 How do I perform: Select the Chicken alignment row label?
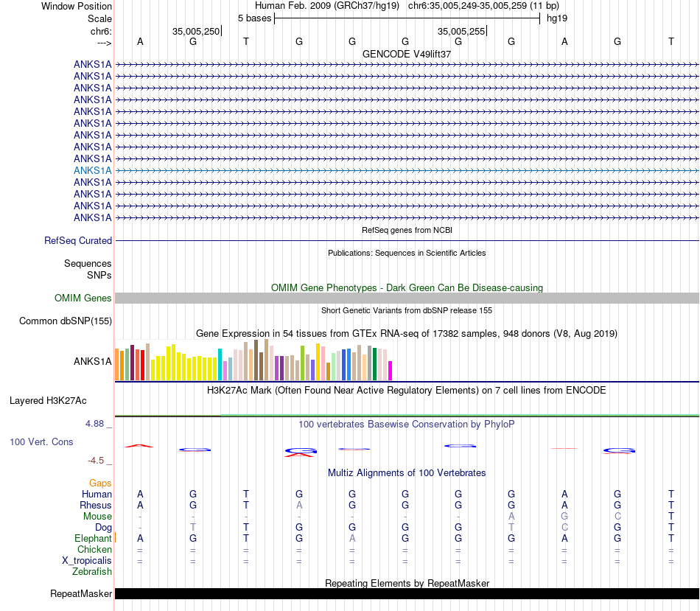94,549
